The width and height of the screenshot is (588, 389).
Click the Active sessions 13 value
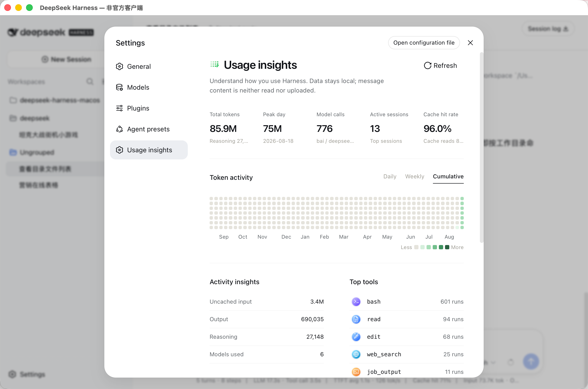(375, 129)
